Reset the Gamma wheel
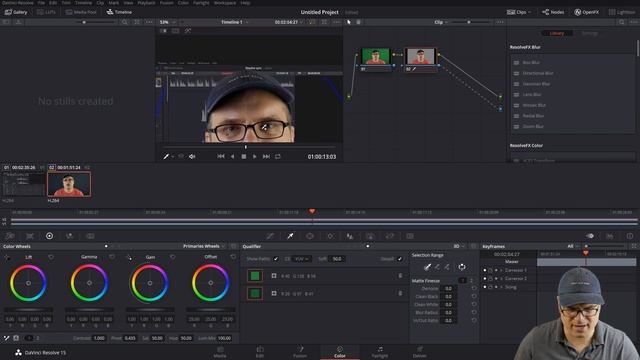The width and height of the screenshot is (640, 360). (x=112, y=257)
